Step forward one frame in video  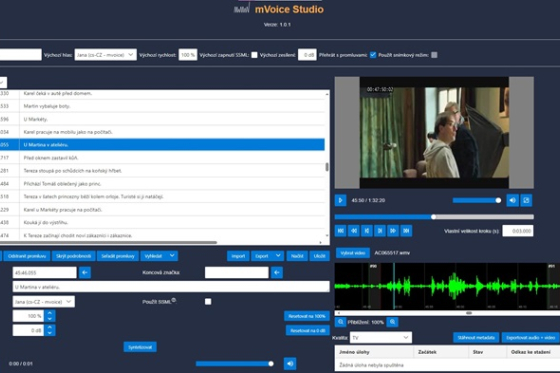point(380,231)
